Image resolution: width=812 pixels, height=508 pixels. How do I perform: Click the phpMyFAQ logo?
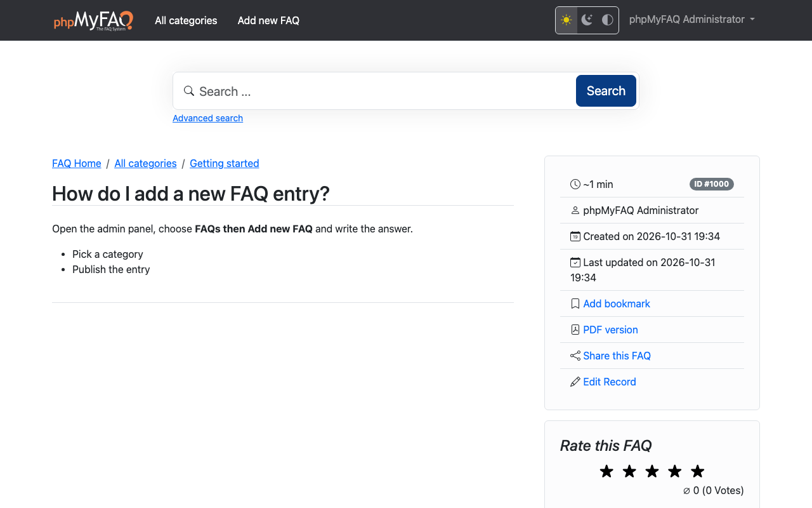point(93,20)
